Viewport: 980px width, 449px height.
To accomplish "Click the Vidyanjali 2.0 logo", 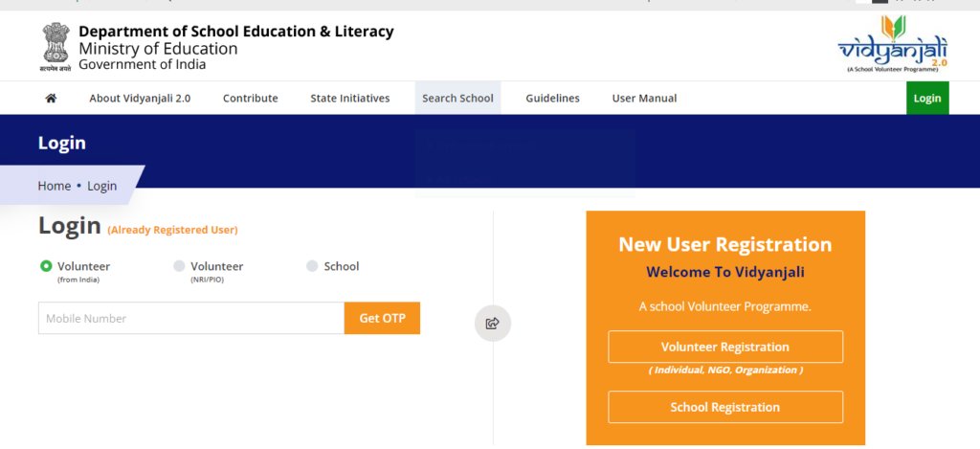I will coord(893,44).
